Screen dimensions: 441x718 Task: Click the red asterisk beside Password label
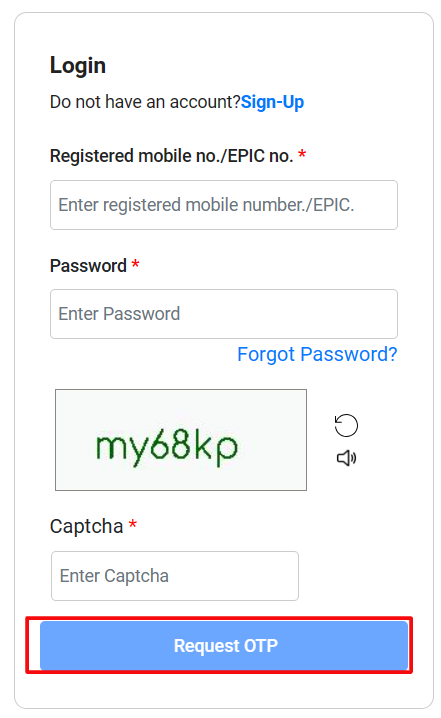[x=136, y=264]
